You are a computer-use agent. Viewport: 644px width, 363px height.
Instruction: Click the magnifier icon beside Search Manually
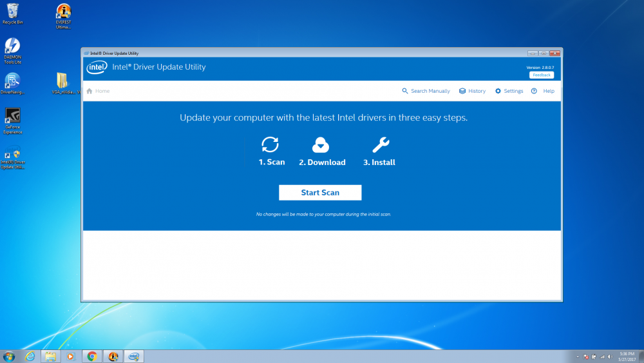405,91
